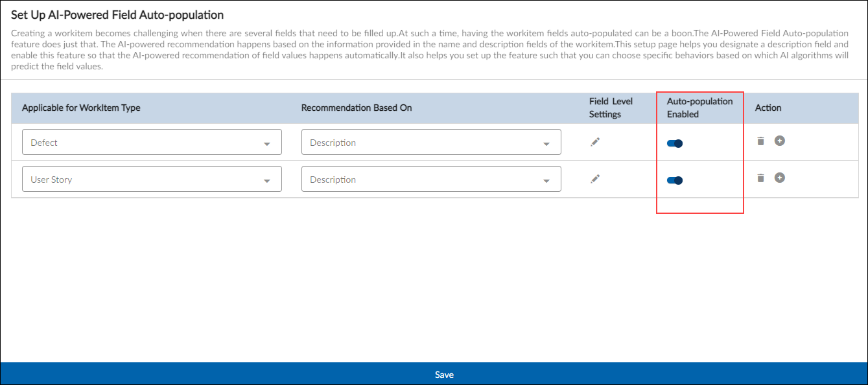Screen dimensions: 868x385
Task: Click the Action column header
Action: (x=768, y=108)
